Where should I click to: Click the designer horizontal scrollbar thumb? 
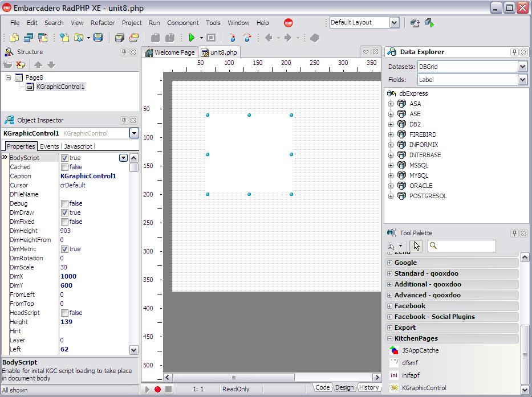[234, 377]
